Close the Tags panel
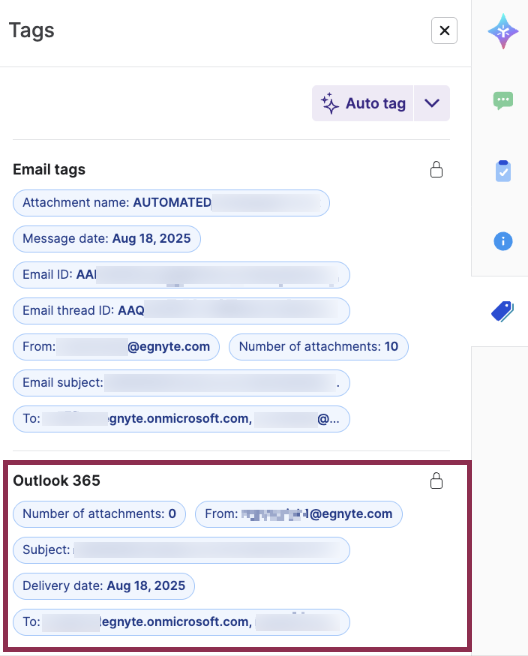The height and width of the screenshot is (656, 528). pos(444,31)
